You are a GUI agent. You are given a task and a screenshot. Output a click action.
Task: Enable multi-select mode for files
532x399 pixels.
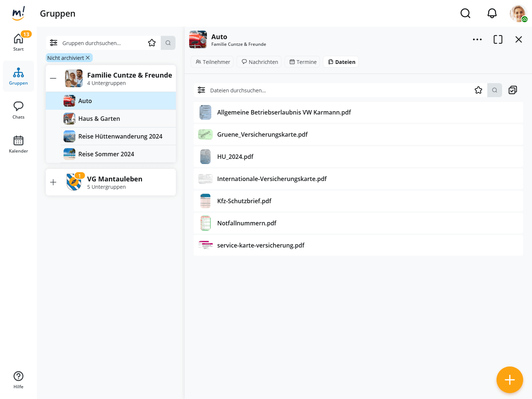[512, 90]
